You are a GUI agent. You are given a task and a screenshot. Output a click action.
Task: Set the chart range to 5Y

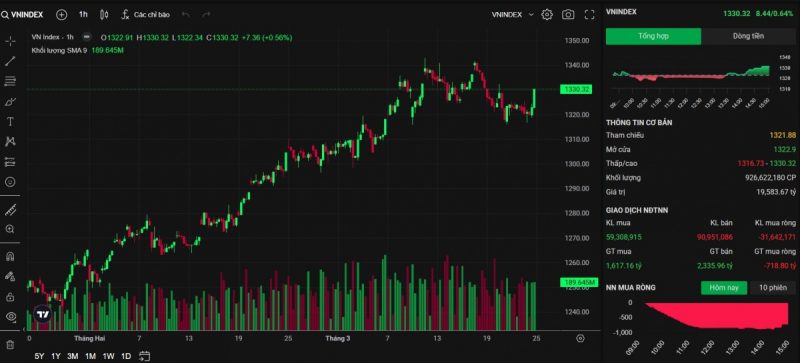click(39, 356)
